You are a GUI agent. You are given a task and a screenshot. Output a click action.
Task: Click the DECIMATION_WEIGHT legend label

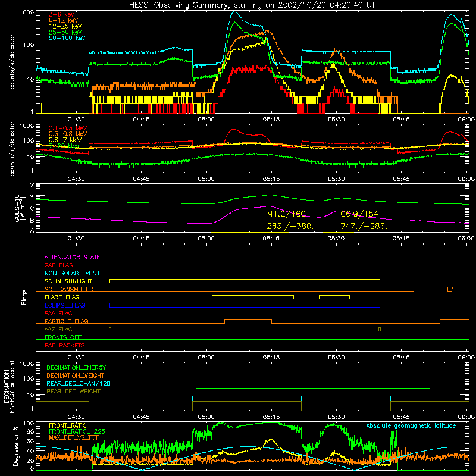[76, 376]
